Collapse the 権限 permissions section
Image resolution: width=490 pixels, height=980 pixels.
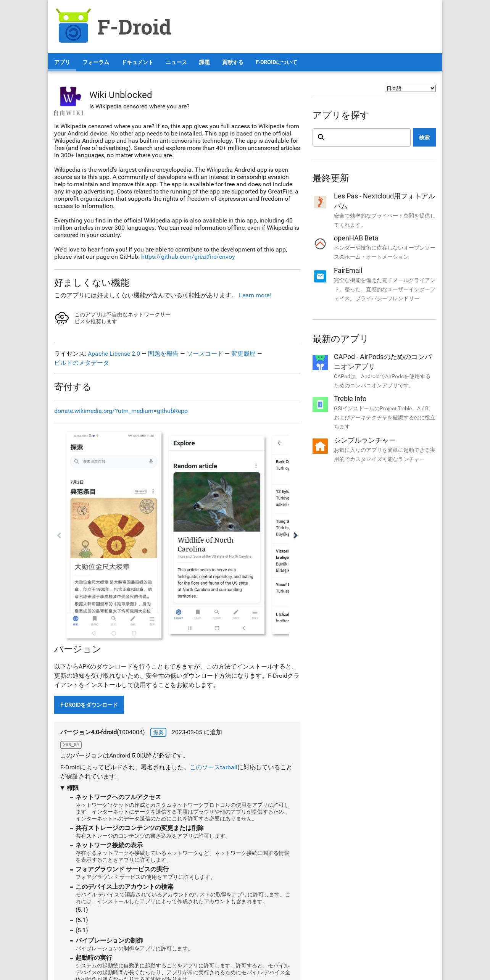pos(70,788)
